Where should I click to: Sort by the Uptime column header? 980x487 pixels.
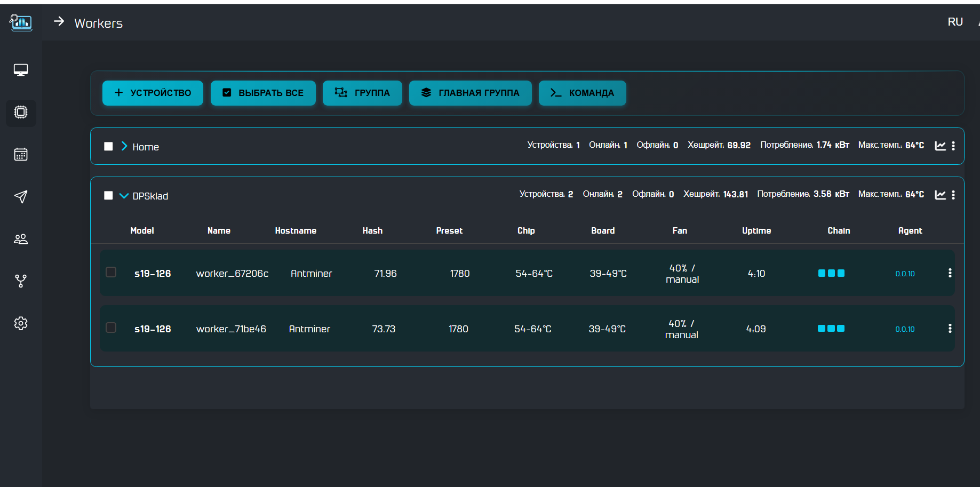pos(756,230)
